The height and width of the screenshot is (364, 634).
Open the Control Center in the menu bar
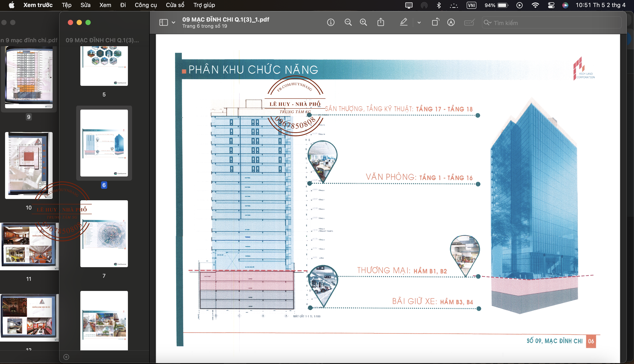click(551, 5)
